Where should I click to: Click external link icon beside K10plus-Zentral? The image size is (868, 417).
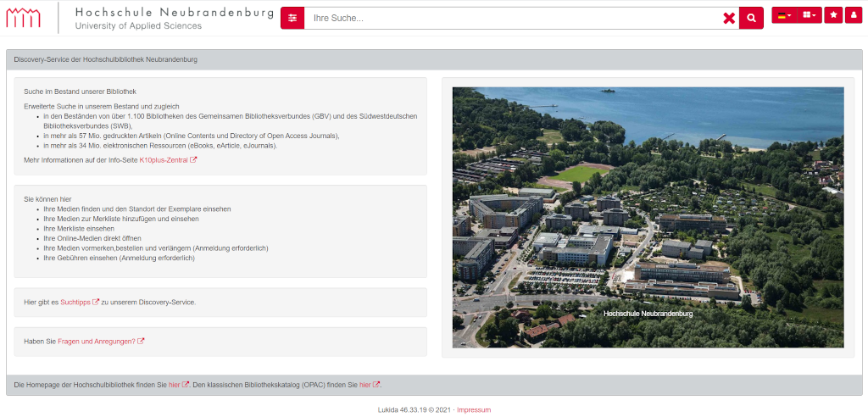click(x=194, y=159)
